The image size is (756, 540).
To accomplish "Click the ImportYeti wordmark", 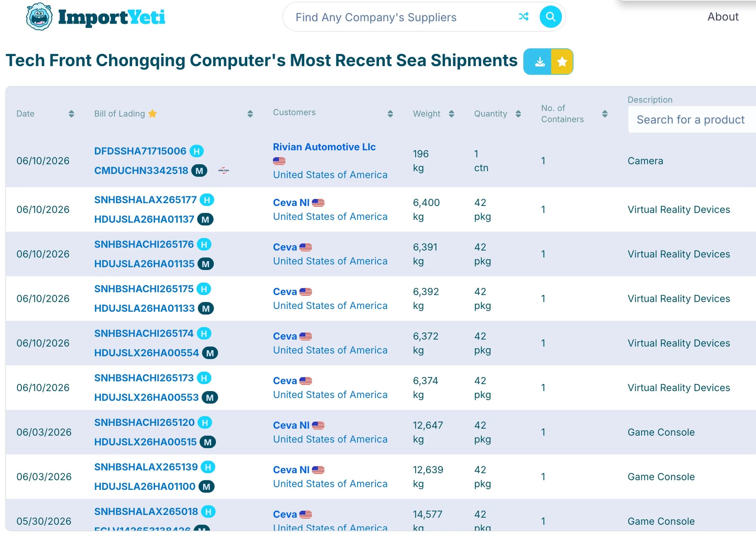I will (112, 17).
